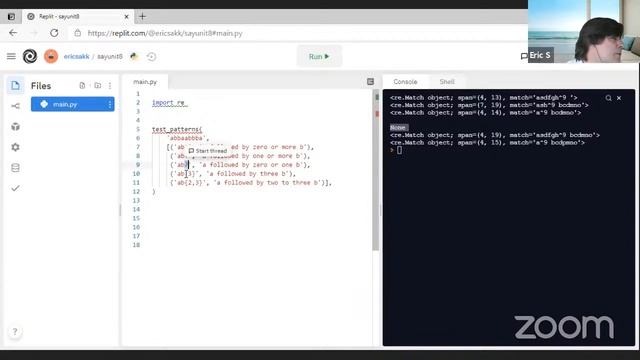The width and height of the screenshot is (640, 360).
Task: Click the import re line of code
Action: [x=169, y=103]
